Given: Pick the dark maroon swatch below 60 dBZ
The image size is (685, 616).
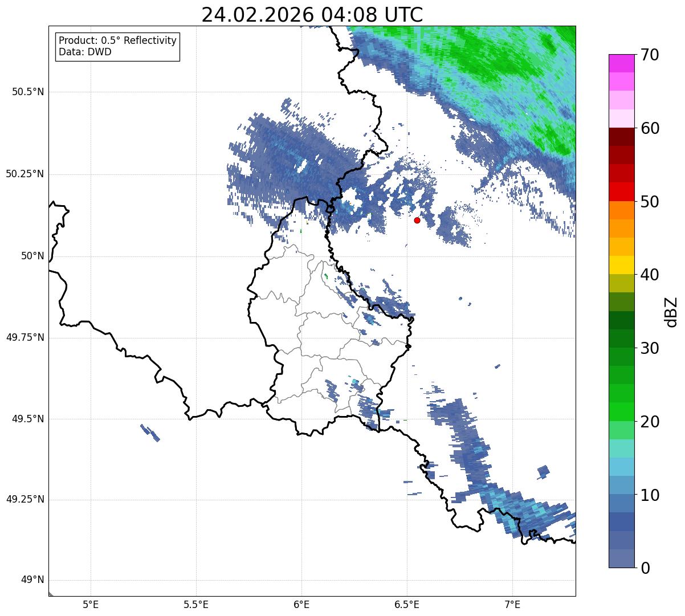Looking at the screenshot, I should click(622, 137).
